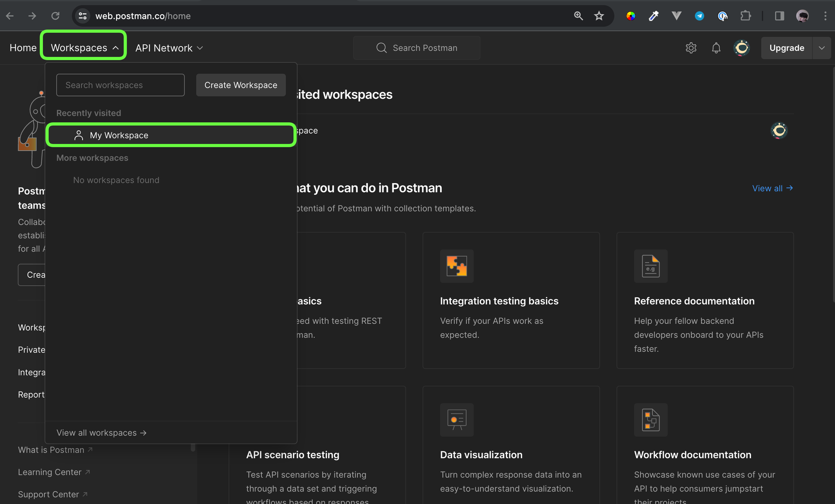The width and height of the screenshot is (835, 504).
Task: Open the user avatar in header
Action: pos(741,48)
